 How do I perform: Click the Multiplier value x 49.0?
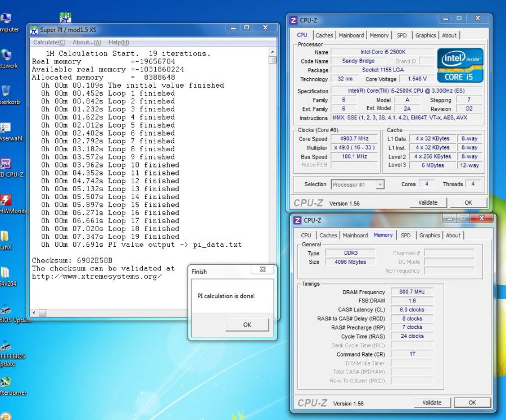tap(354, 147)
